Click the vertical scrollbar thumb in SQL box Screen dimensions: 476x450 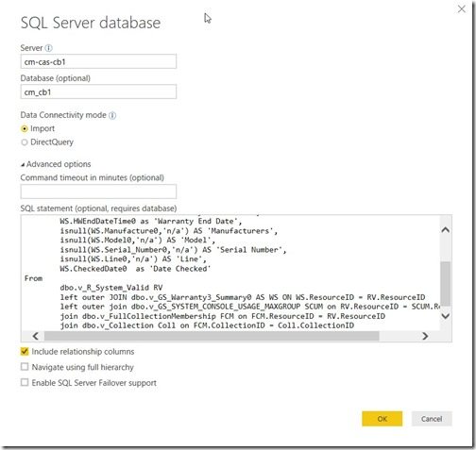click(446, 284)
